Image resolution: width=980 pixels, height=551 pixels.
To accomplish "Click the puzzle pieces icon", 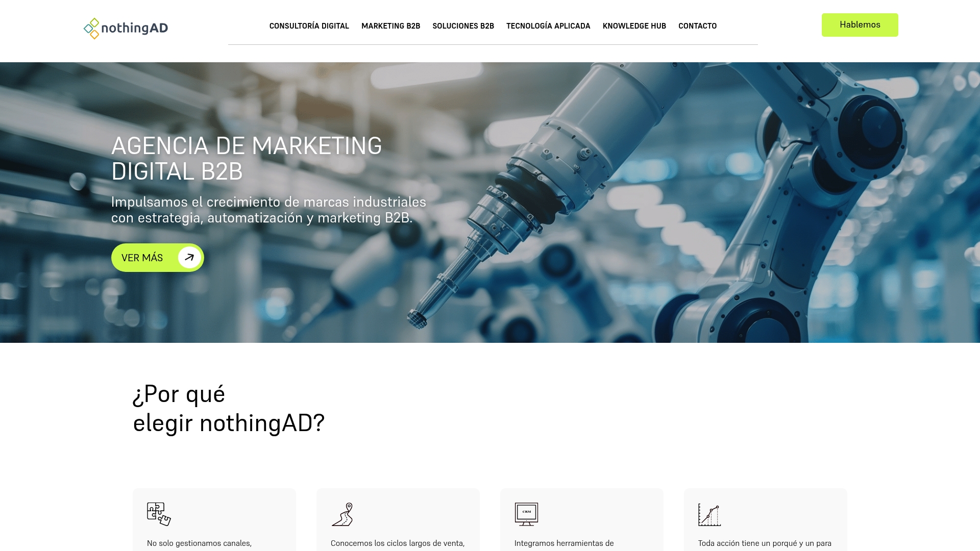I will (159, 514).
